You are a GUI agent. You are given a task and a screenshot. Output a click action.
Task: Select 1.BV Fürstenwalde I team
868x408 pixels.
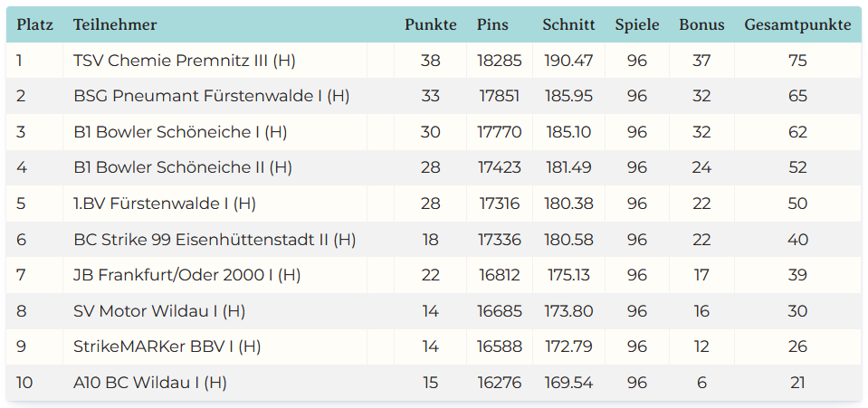pyautogui.click(x=165, y=204)
